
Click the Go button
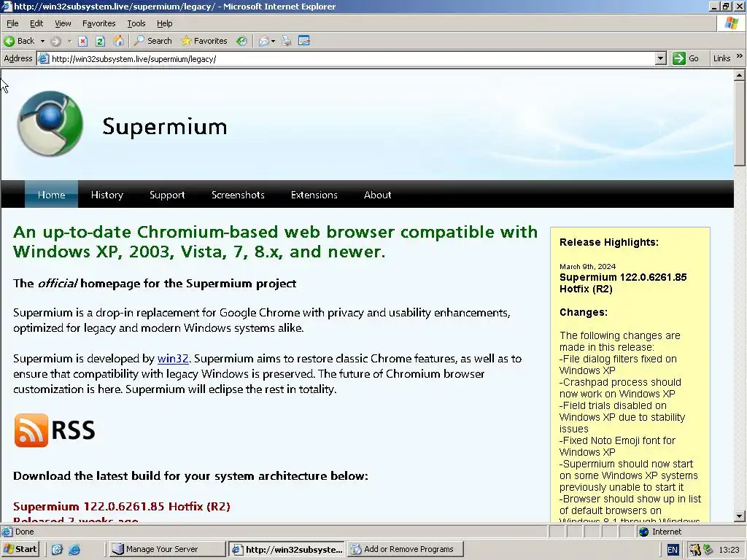[686, 58]
